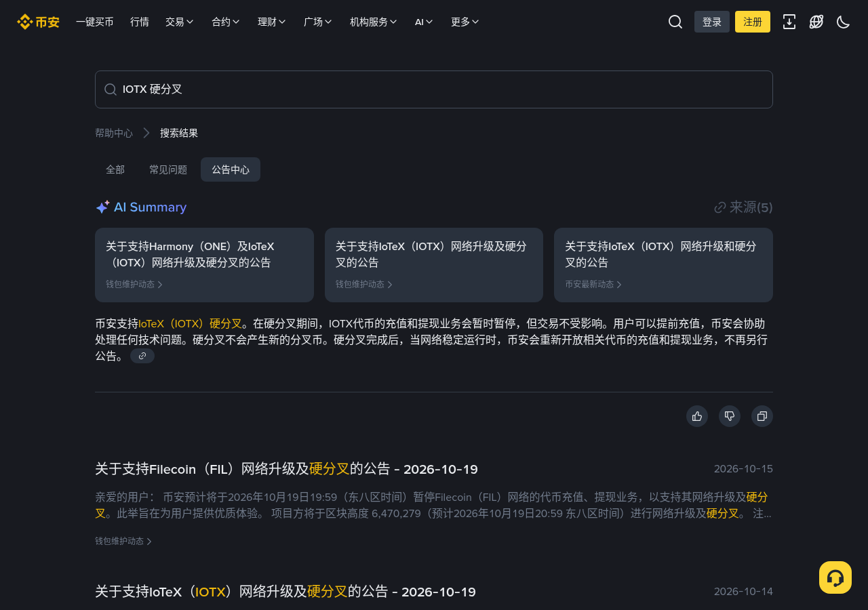Open 币安最新动态 category in third card
The width and height of the screenshot is (868, 610).
pos(593,285)
